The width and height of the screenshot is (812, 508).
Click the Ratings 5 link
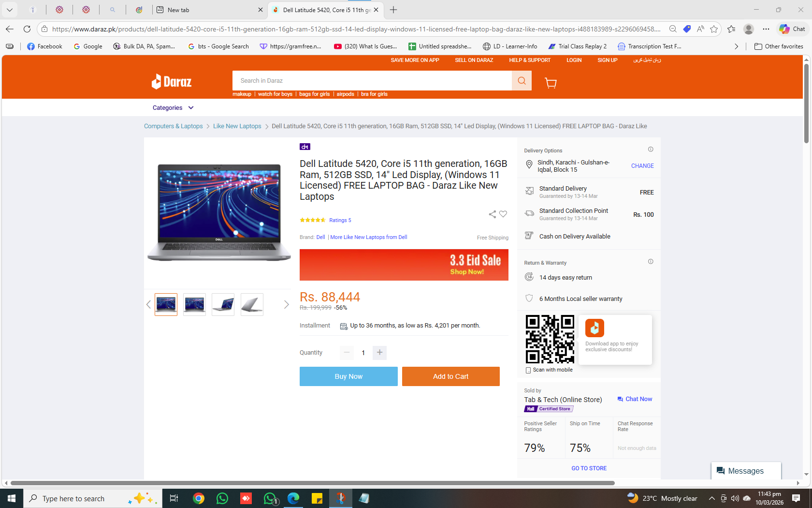coord(340,220)
